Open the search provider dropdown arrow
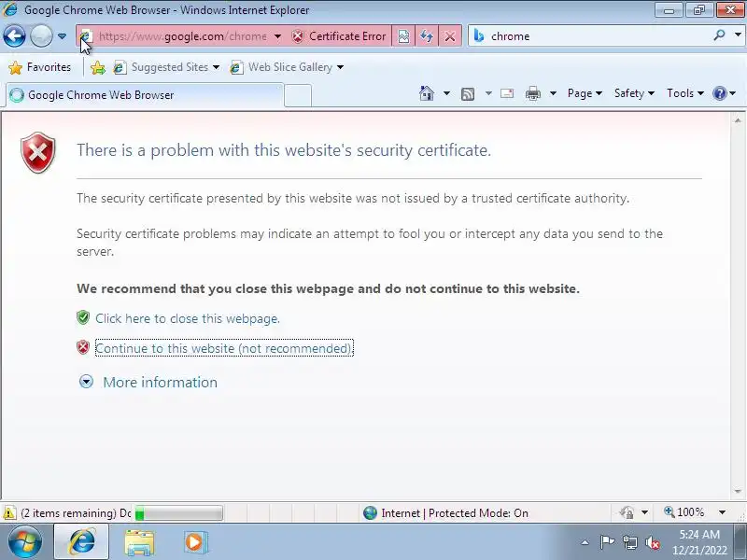747x560 pixels. point(738,35)
